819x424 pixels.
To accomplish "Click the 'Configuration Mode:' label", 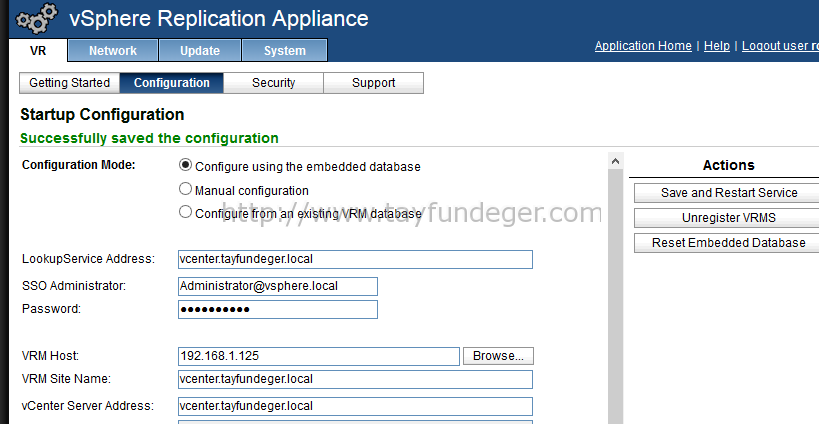I will pyautogui.click(x=78, y=165).
